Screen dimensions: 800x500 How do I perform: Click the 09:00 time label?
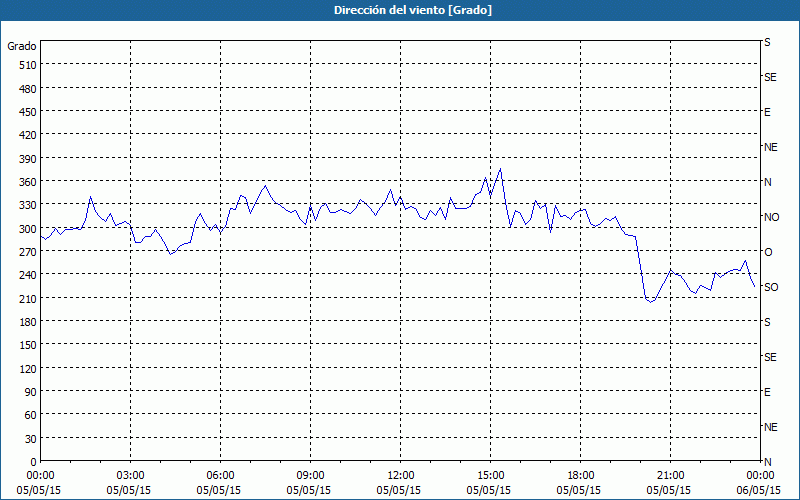(310, 476)
